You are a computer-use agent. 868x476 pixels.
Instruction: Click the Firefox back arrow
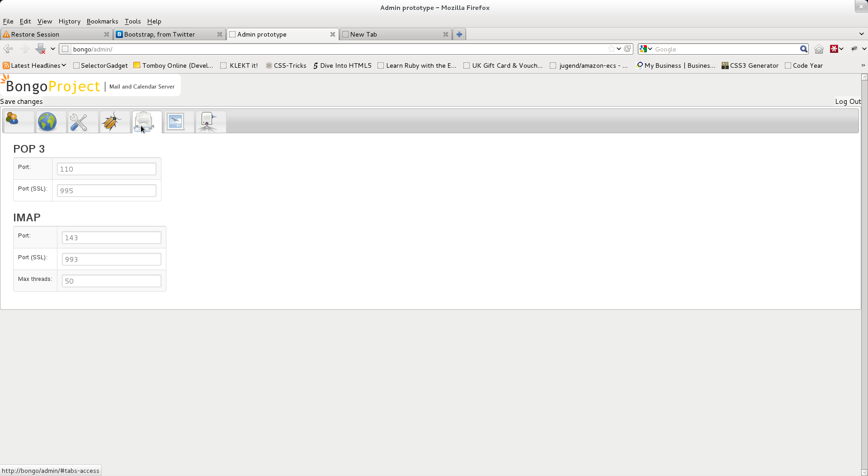click(8, 49)
